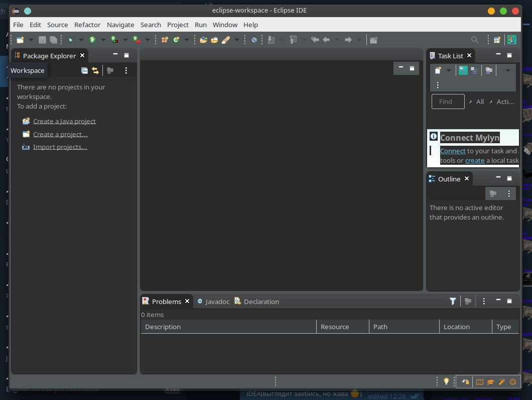Image resolution: width=532 pixels, height=400 pixels.
Task: Click the Debug bug icon
Action: tap(70, 40)
